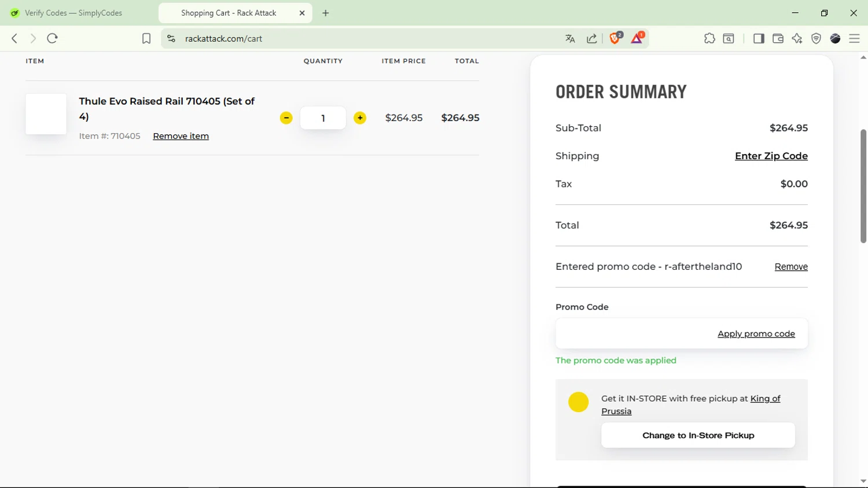
Task: Open the tab search icon
Action: tap(729, 38)
